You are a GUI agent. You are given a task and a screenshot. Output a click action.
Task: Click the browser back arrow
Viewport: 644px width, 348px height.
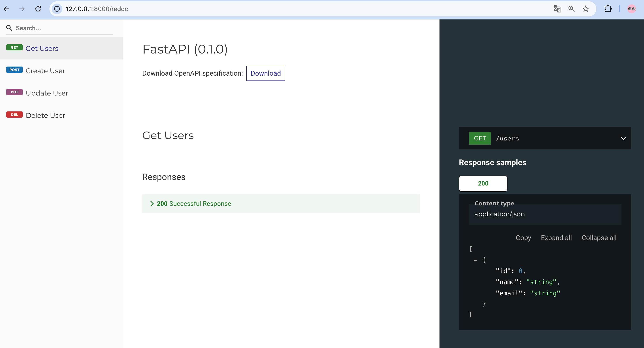click(6, 9)
